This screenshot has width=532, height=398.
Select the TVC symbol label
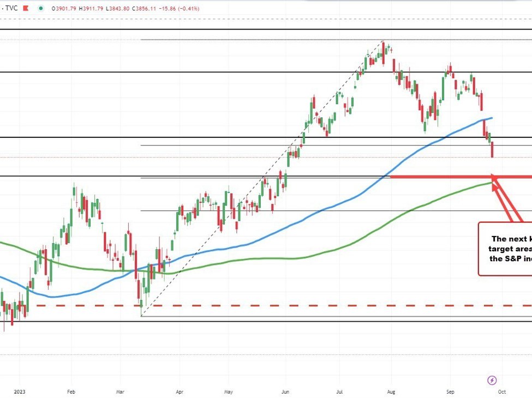[x=10, y=9]
